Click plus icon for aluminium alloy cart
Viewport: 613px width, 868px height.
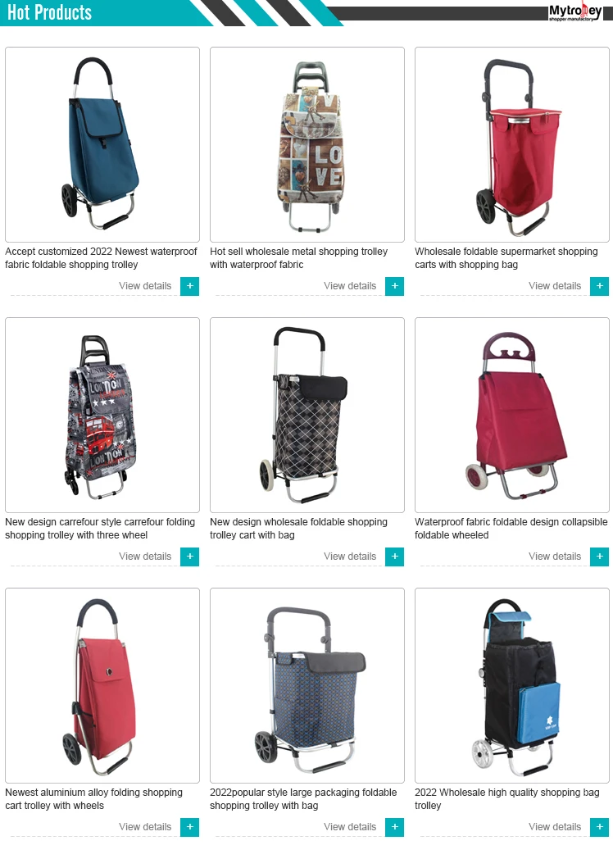(x=190, y=827)
